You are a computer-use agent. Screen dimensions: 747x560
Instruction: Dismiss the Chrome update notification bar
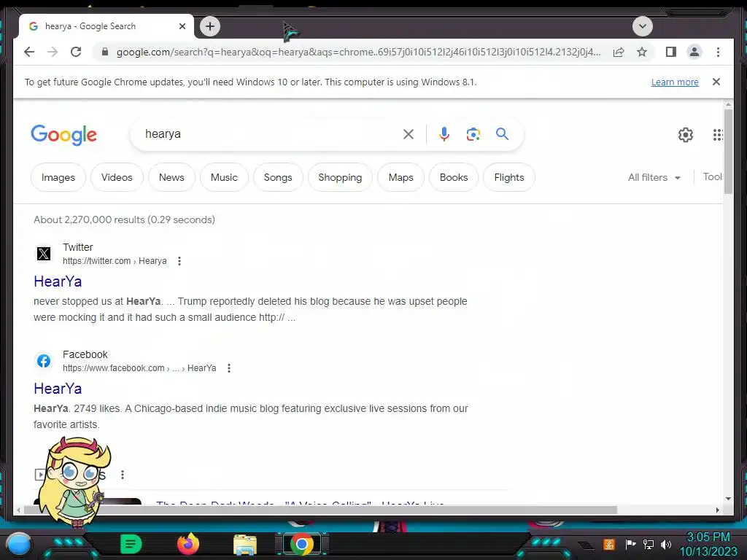[716, 82]
